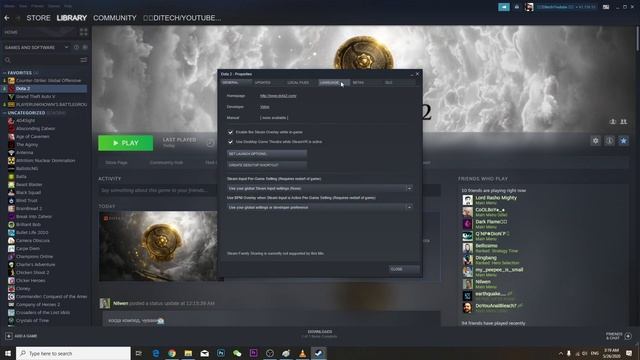The height and width of the screenshot is (360, 640).
Task: Open the Library section
Action: click(x=72, y=18)
